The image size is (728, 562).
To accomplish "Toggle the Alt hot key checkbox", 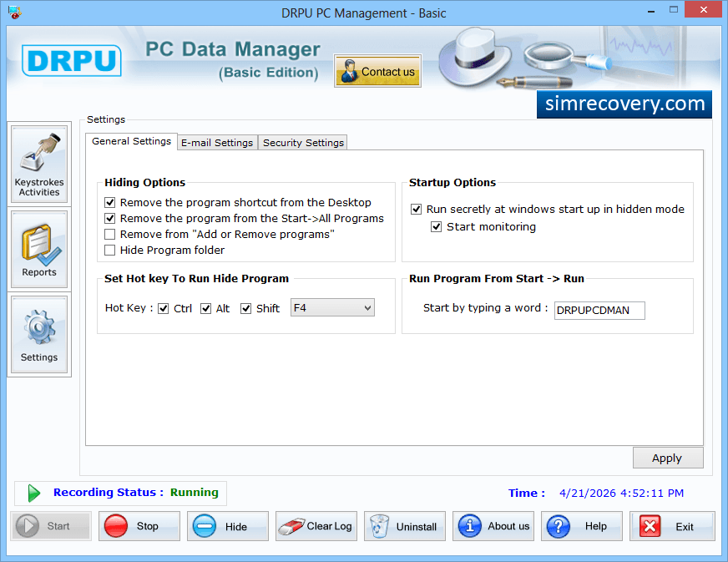I will click(x=205, y=308).
